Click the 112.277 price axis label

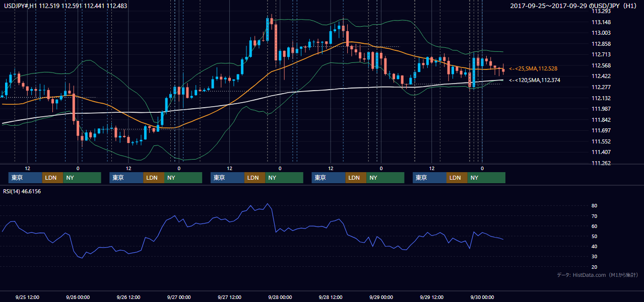601,87
